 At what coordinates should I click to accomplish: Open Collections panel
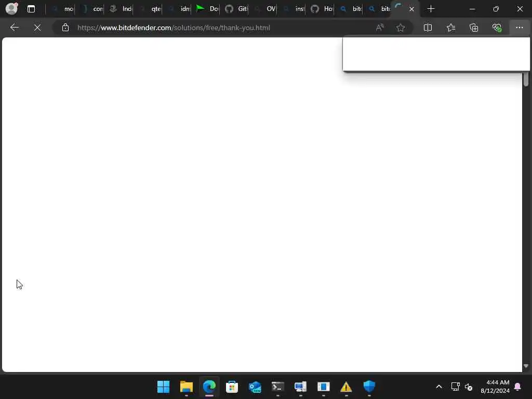[474, 28]
